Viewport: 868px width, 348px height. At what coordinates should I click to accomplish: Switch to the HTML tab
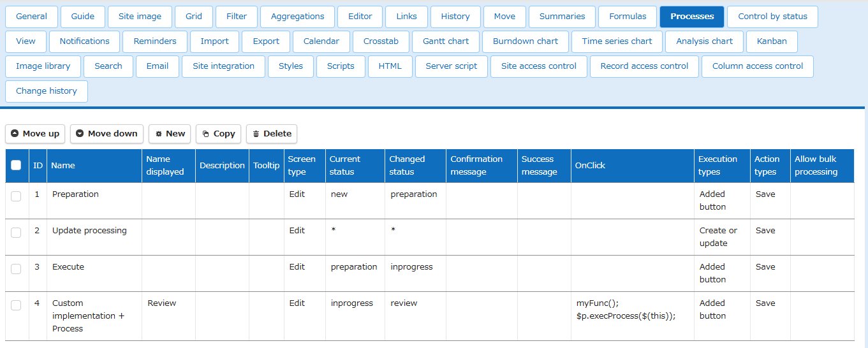tap(390, 66)
